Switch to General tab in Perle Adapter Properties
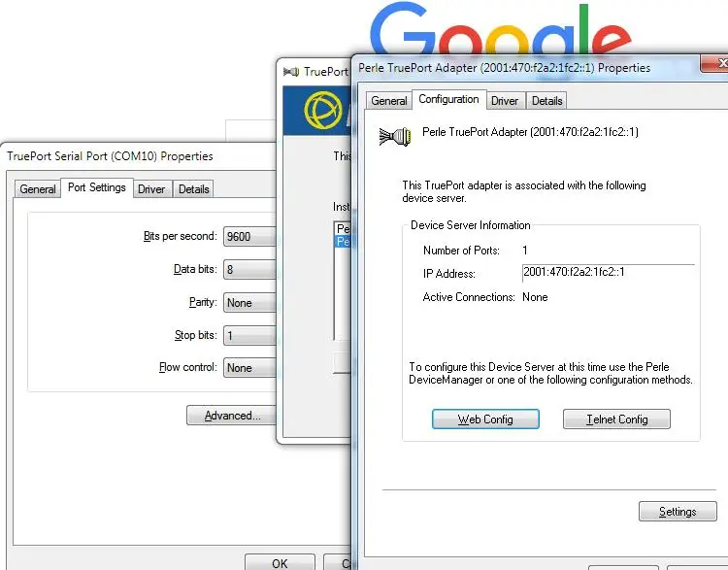Image resolution: width=728 pixels, height=570 pixels. [x=388, y=101]
